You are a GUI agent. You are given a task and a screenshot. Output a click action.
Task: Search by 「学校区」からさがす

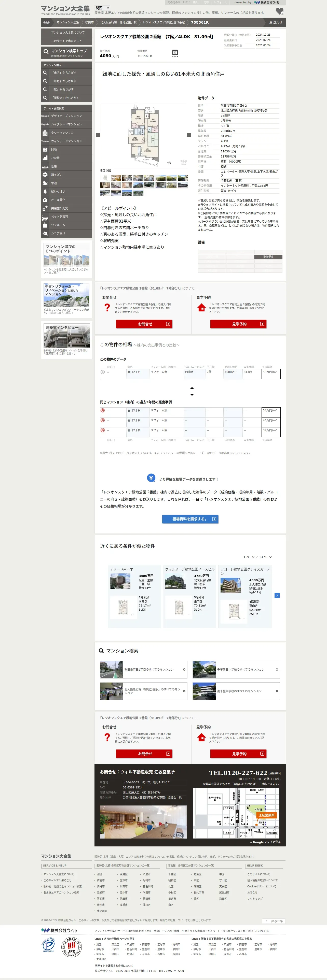[67, 98]
